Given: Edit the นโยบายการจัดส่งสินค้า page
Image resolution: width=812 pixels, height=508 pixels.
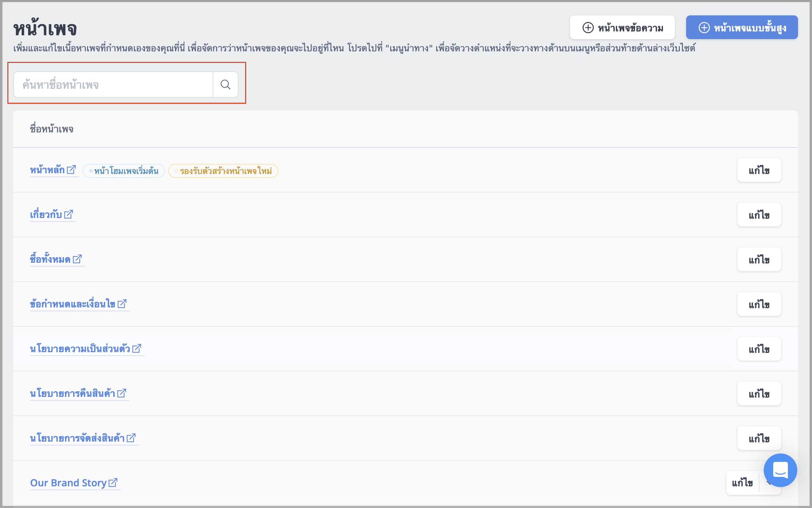Looking at the screenshot, I should click(x=759, y=438).
